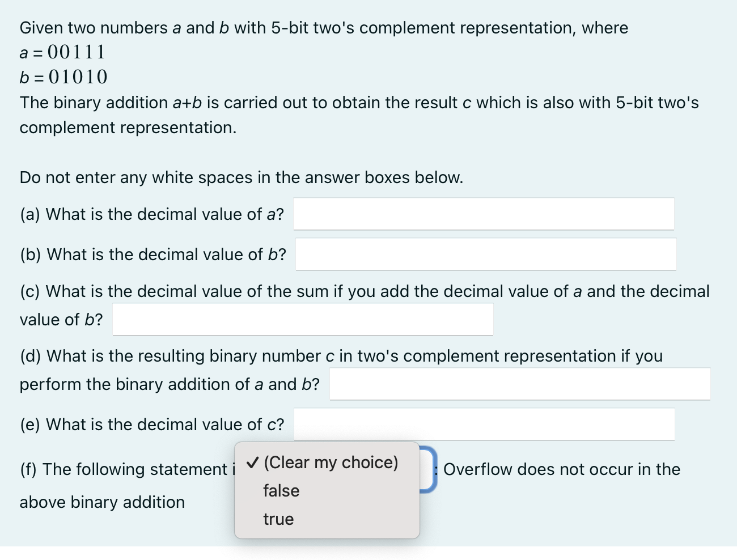Click the b = 01010 equation text
Screen dimensions: 737x560
pyautogui.click(x=63, y=77)
